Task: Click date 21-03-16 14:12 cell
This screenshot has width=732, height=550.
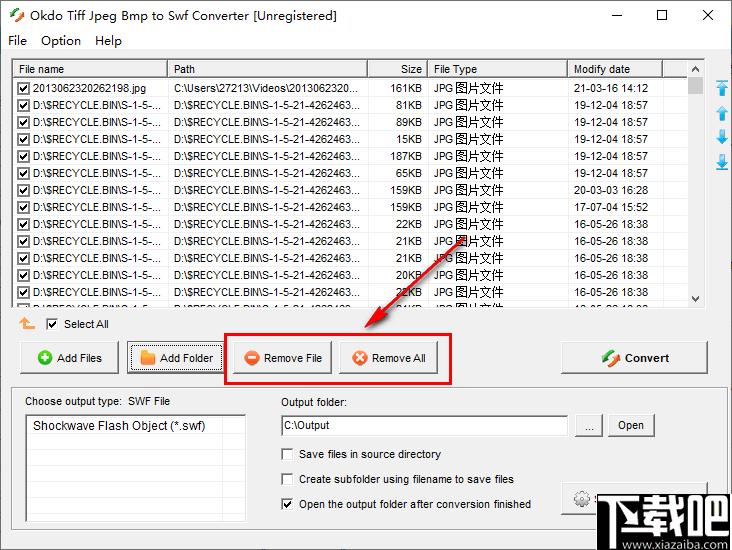Action: [x=611, y=88]
